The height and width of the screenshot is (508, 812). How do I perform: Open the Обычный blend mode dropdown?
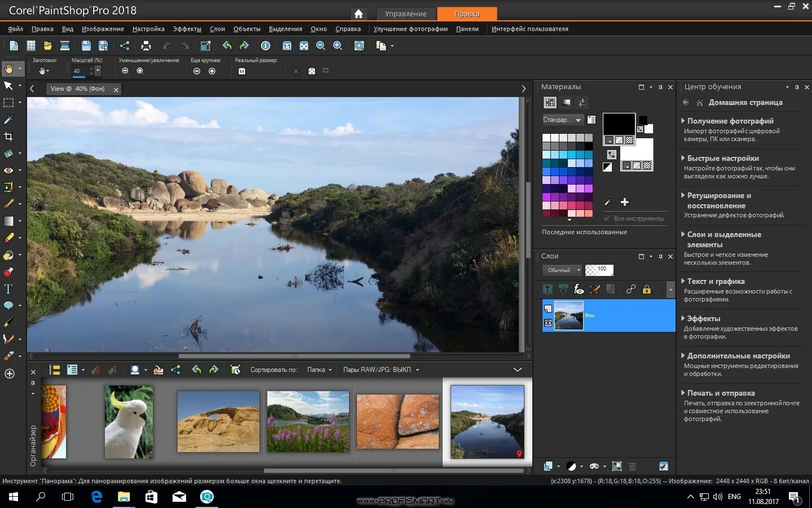click(x=562, y=270)
